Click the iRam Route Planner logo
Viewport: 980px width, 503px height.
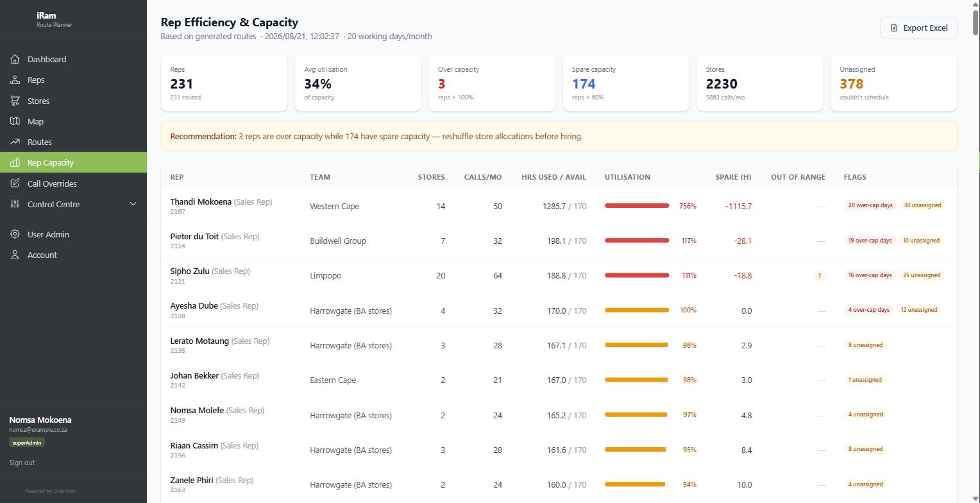[55, 19]
